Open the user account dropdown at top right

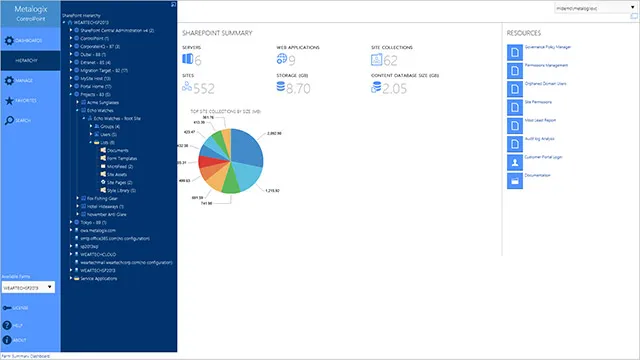595,8
